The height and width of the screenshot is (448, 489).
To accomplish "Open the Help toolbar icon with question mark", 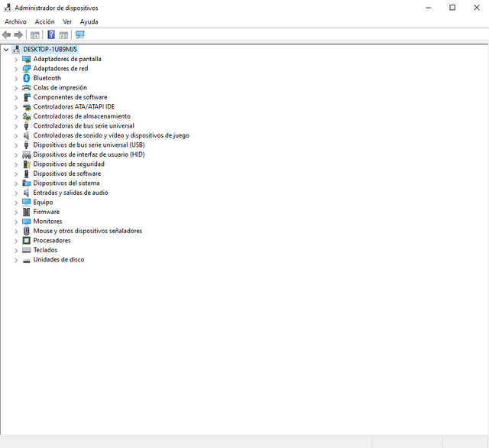I will click(51, 34).
